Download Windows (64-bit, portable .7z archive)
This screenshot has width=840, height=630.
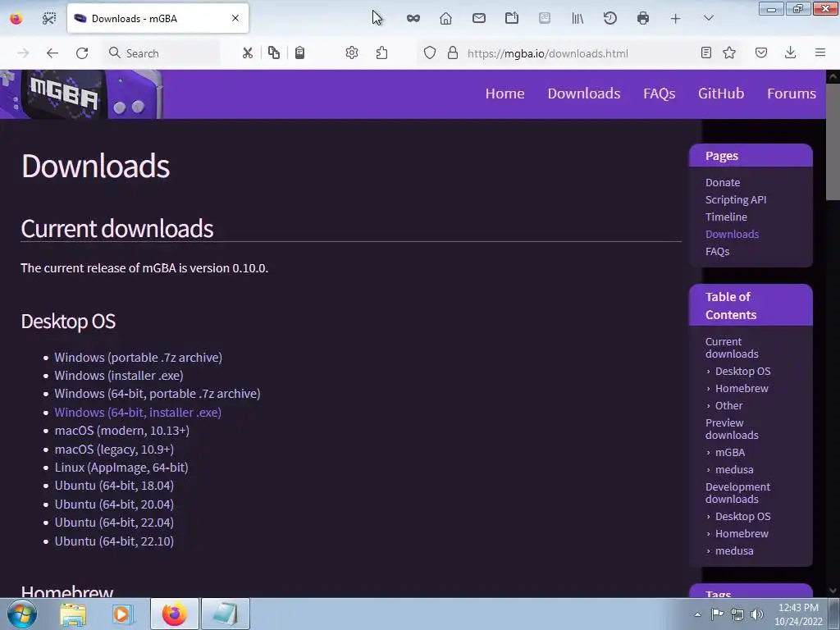tap(157, 394)
